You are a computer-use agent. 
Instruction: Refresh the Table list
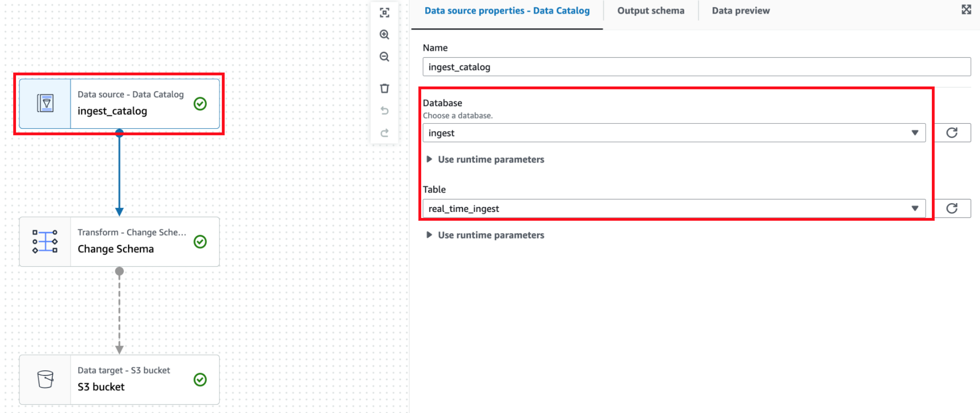click(953, 208)
